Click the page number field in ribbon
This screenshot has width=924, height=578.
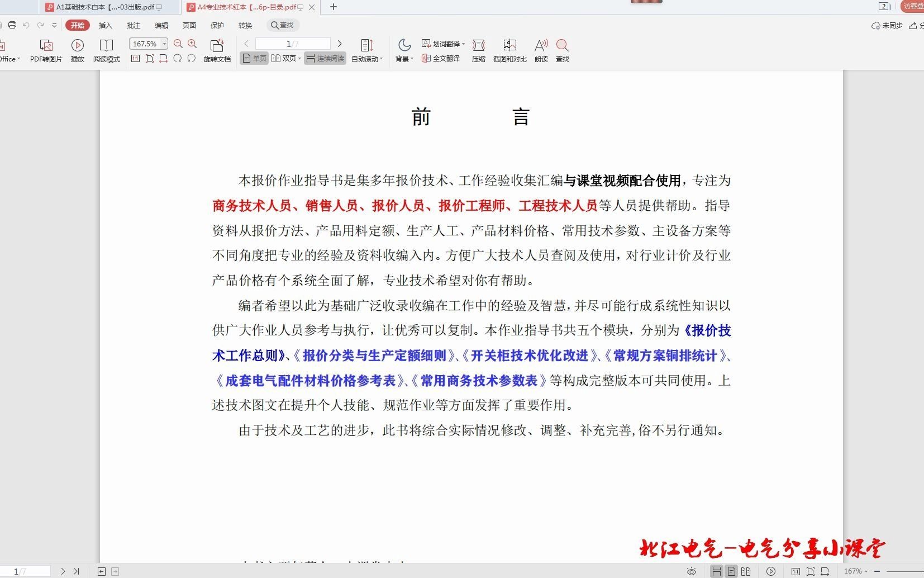pyautogui.click(x=293, y=44)
